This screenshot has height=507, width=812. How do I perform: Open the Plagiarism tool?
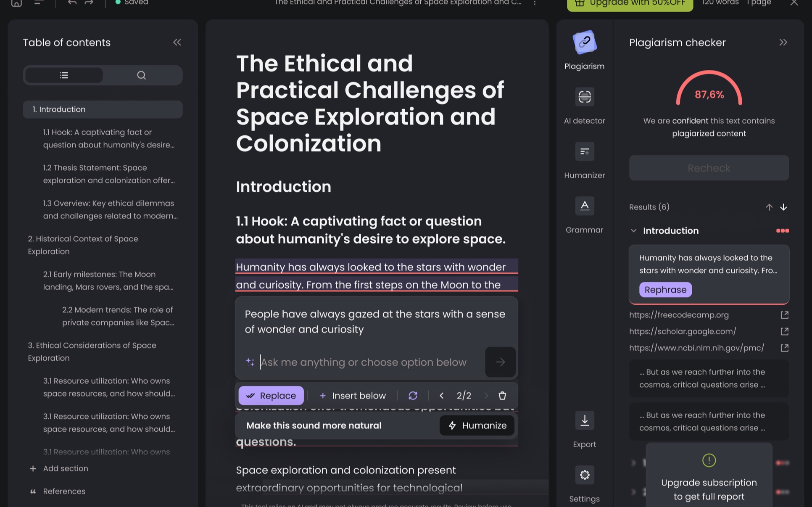click(x=584, y=50)
